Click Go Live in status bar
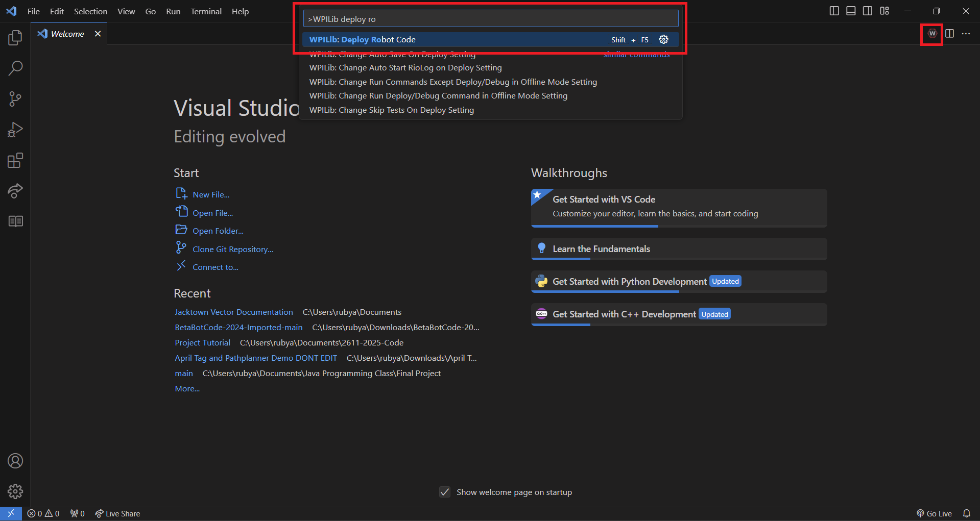Image resolution: width=980 pixels, height=521 pixels. [934, 513]
